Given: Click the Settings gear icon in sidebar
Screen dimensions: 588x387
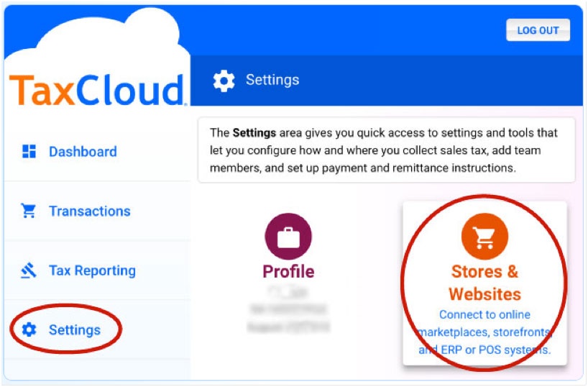Looking at the screenshot, I should pyautogui.click(x=29, y=329).
